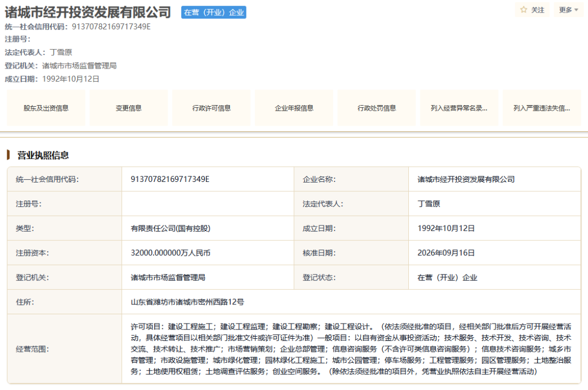
Task: Click the 经营范围 label cell
Action: [64, 349]
